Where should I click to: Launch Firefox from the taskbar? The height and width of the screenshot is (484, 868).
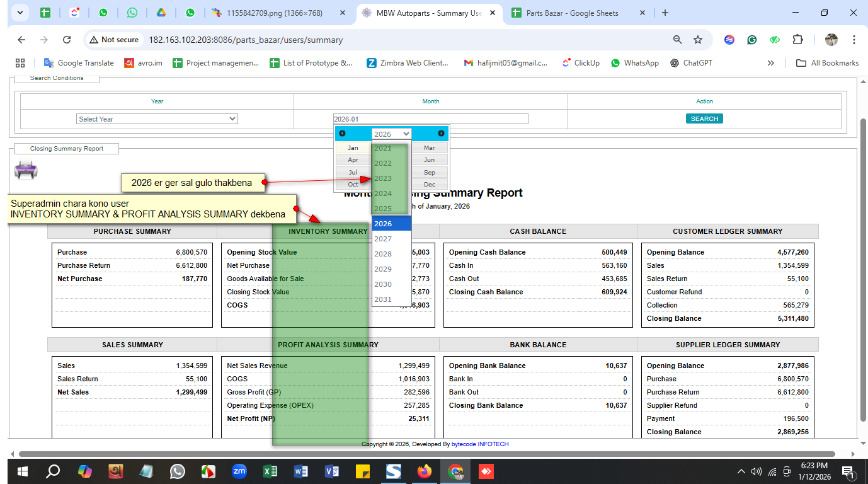pos(425,471)
